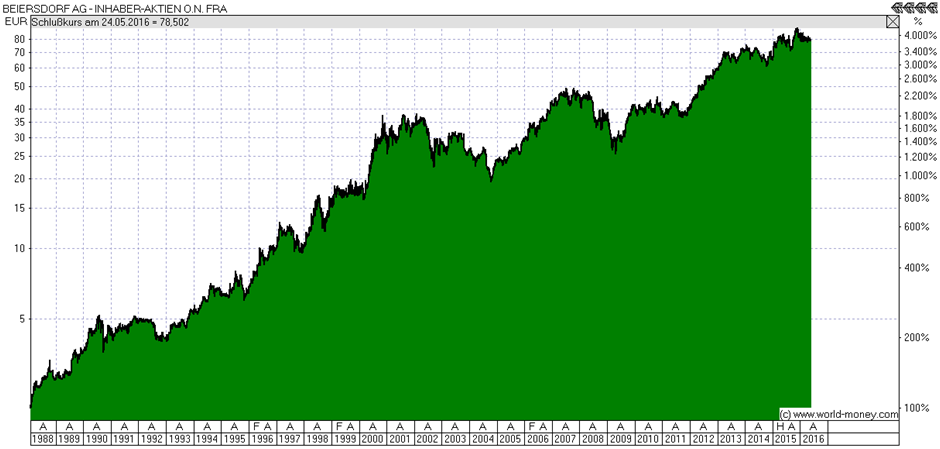940x449 pixels.
Task: Click the leftmost arrow icon above the percent axis
Action: coord(896,7)
